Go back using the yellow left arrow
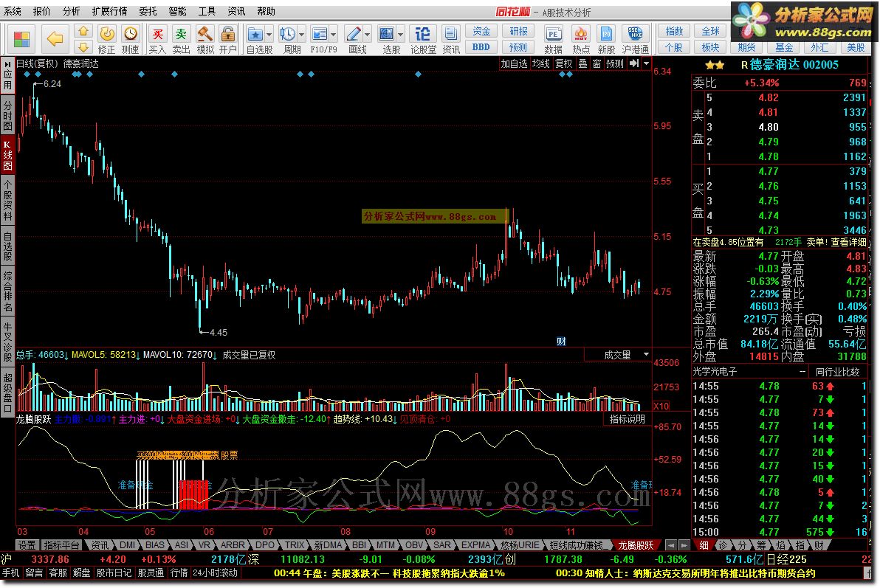The width and height of the screenshot is (880, 588). coord(55,38)
